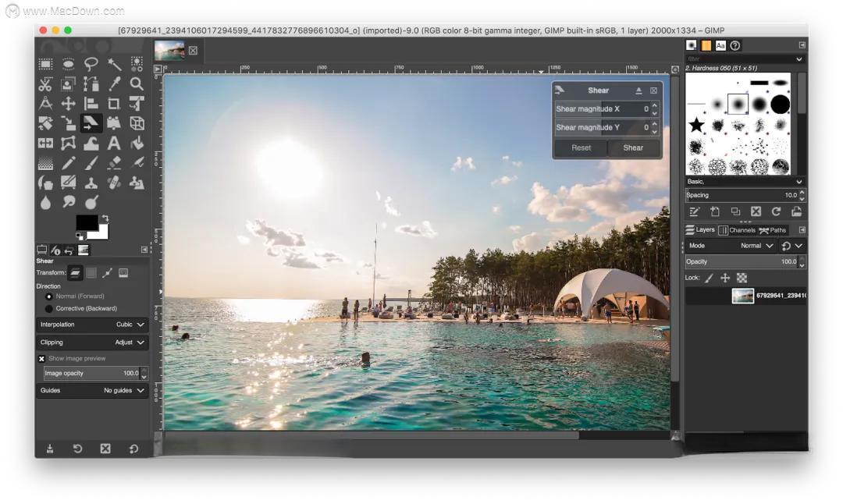The width and height of the screenshot is (843, 504).
Task: Pick the Paintbrush tool
Action: point(91,163)
